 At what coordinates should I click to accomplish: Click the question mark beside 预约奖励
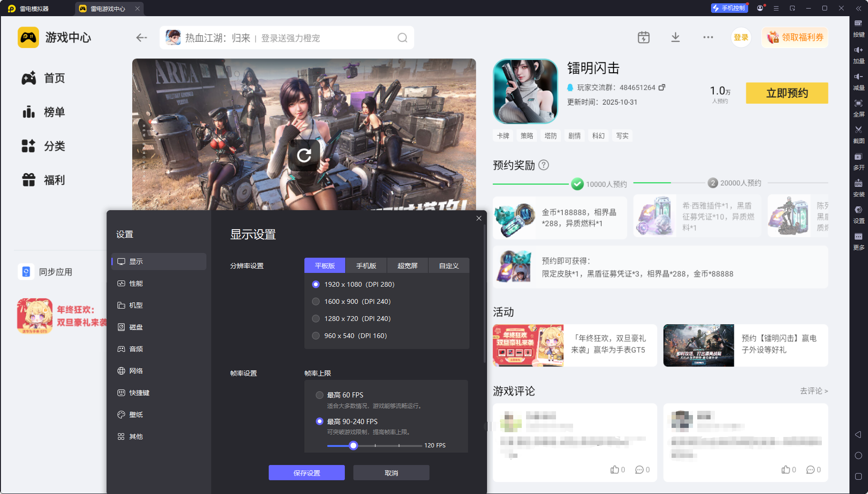click(x=544, y=165)
